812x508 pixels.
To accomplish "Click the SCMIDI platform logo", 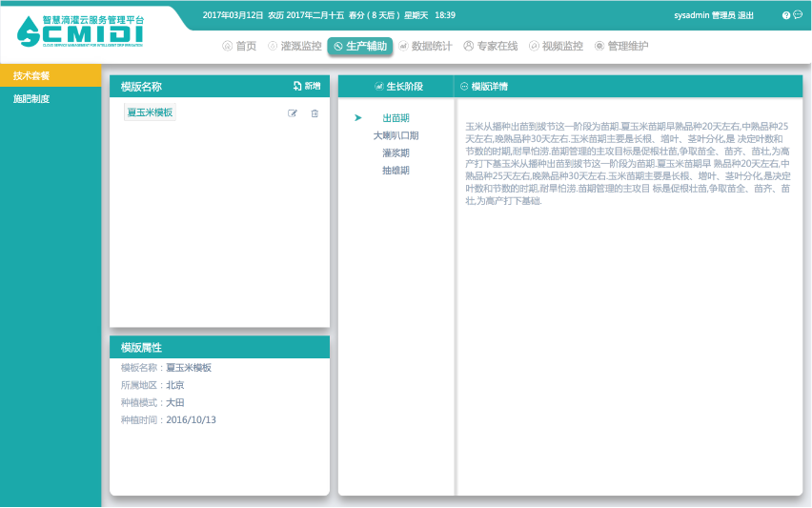I will 80,30.
